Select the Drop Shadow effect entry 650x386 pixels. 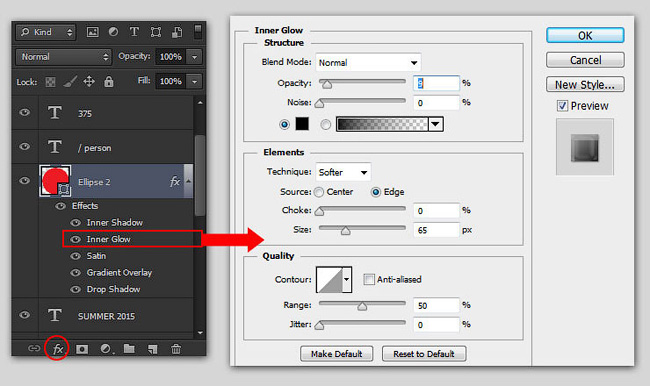click(113, 289)
